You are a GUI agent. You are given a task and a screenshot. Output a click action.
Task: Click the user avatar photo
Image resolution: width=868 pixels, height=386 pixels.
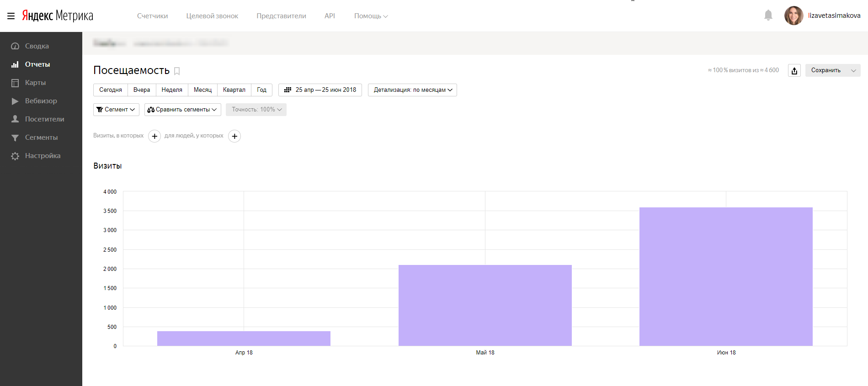pyautogui.click(x=794, y=16)
